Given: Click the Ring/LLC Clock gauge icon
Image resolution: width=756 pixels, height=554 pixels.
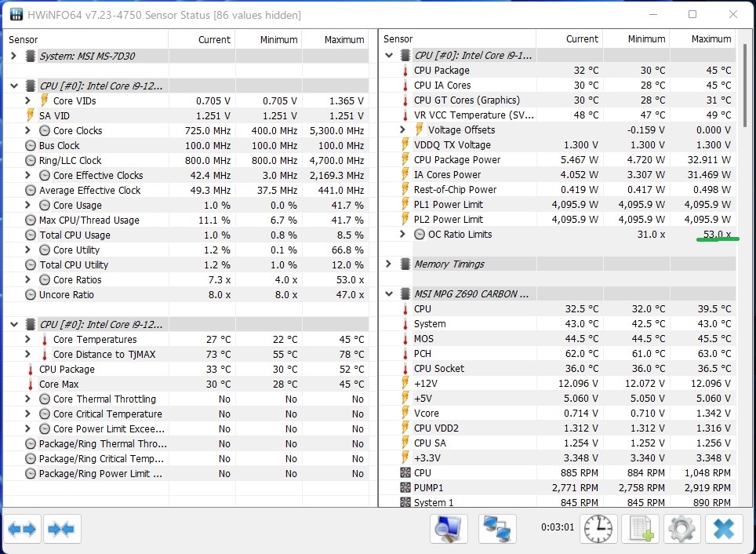Looking at the screenshot, I should [31, 160].
